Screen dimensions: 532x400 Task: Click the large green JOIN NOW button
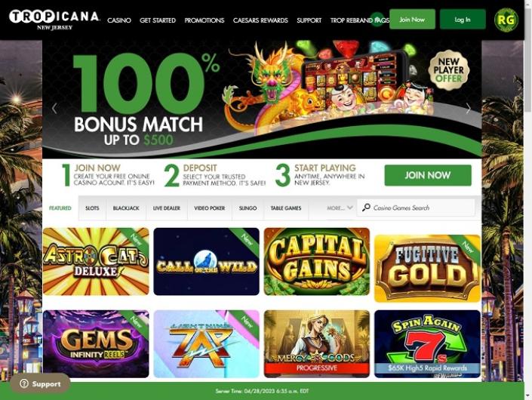point(428,175)
